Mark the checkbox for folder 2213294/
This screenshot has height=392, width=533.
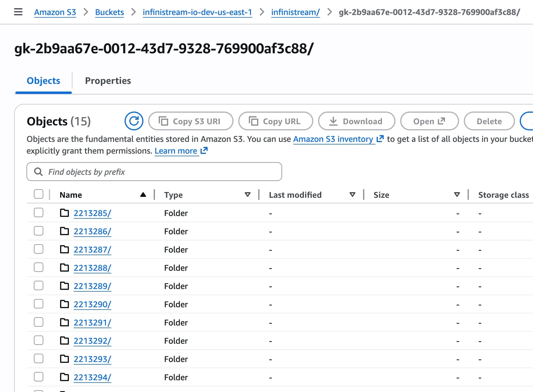(x=39, y=377)
